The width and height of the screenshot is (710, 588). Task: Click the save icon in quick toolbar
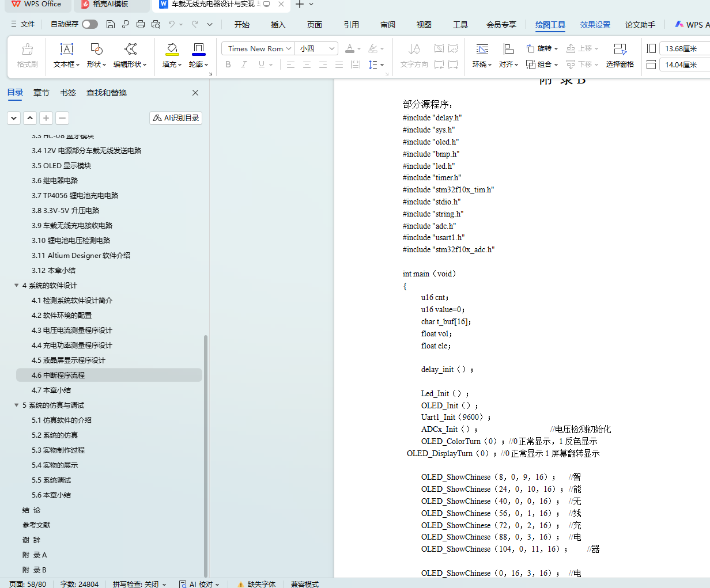(111, 24)
